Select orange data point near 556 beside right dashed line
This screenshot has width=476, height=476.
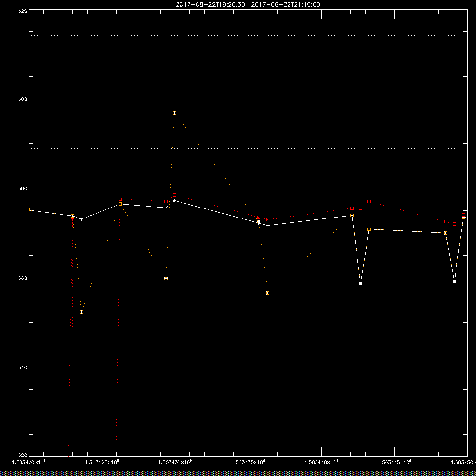[x=268, y=293]
